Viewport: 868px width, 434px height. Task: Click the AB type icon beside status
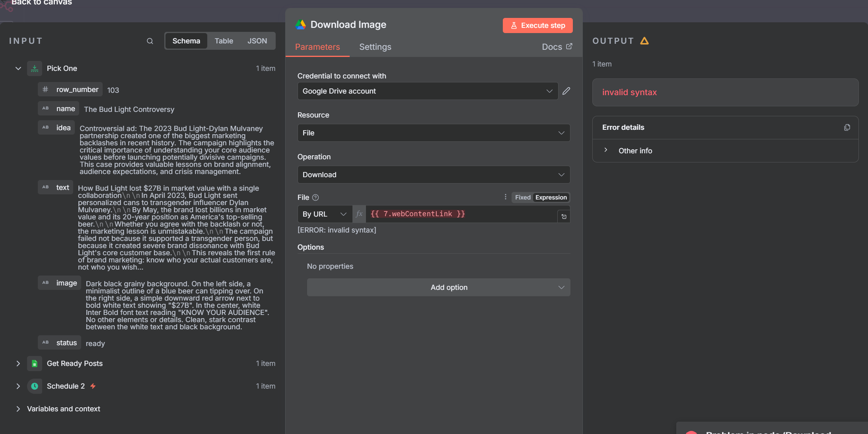(45, 342)
